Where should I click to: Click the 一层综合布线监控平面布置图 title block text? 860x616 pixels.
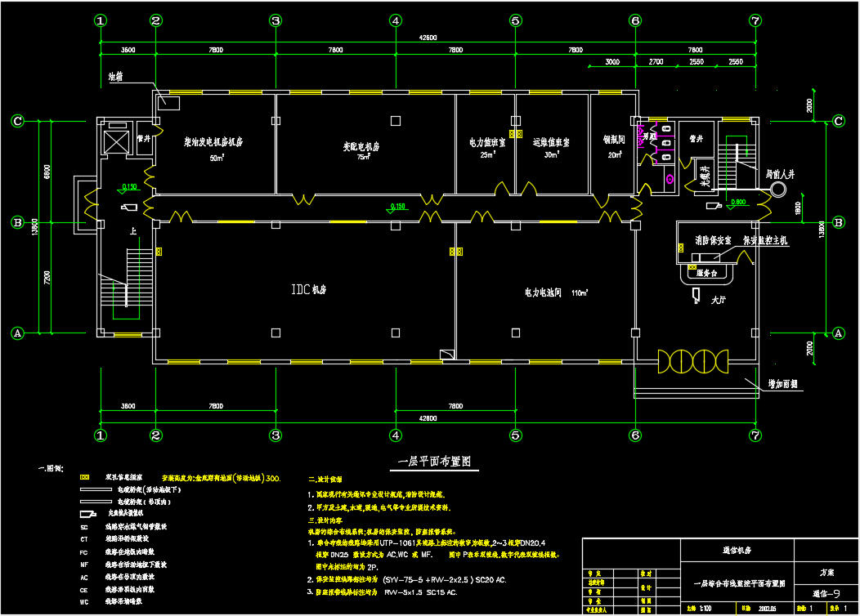point(738,583)
